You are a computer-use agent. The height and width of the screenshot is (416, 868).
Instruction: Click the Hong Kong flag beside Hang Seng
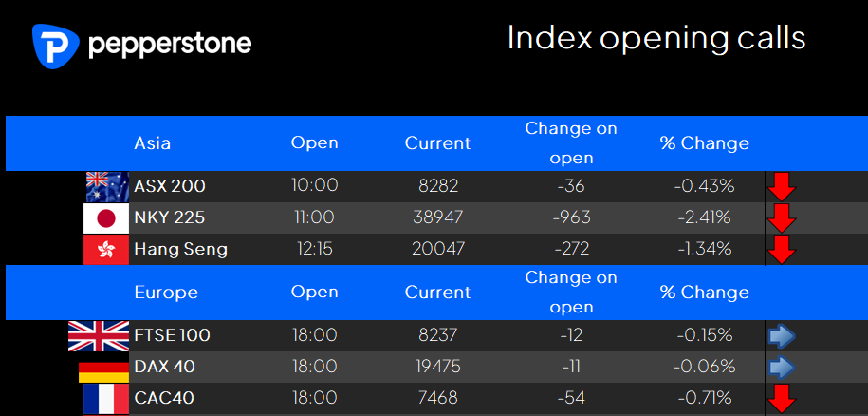(x=106, y=249)
